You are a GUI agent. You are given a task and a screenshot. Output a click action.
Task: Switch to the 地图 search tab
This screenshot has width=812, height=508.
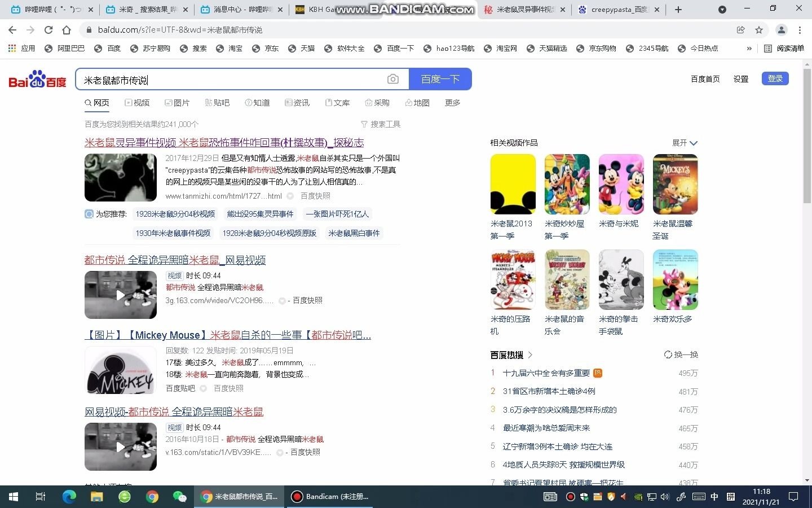click(417, 103)
